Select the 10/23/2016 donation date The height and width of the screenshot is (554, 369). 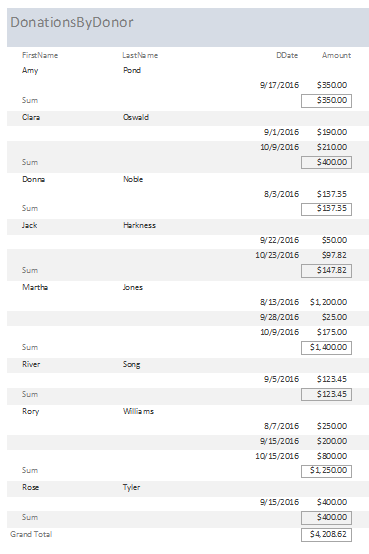coord(277,255)
